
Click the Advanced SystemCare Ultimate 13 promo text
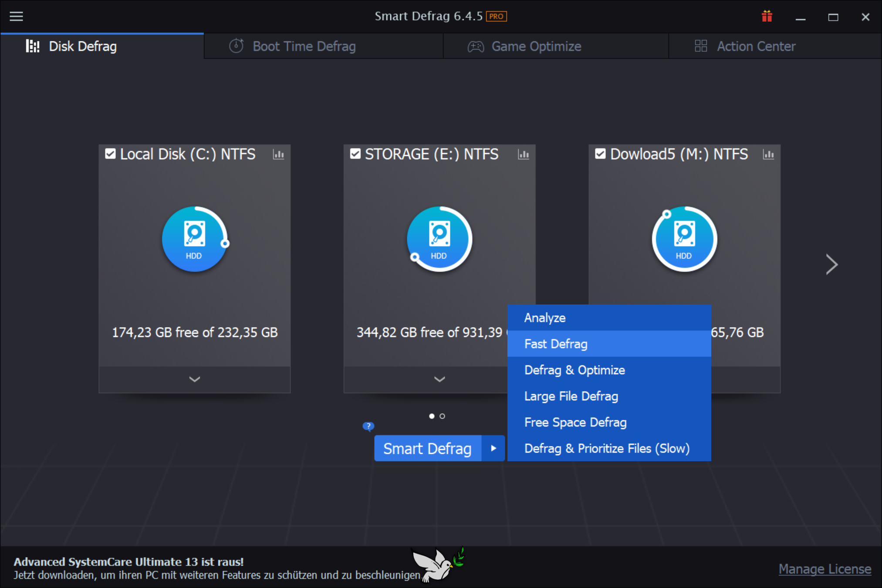128,562
